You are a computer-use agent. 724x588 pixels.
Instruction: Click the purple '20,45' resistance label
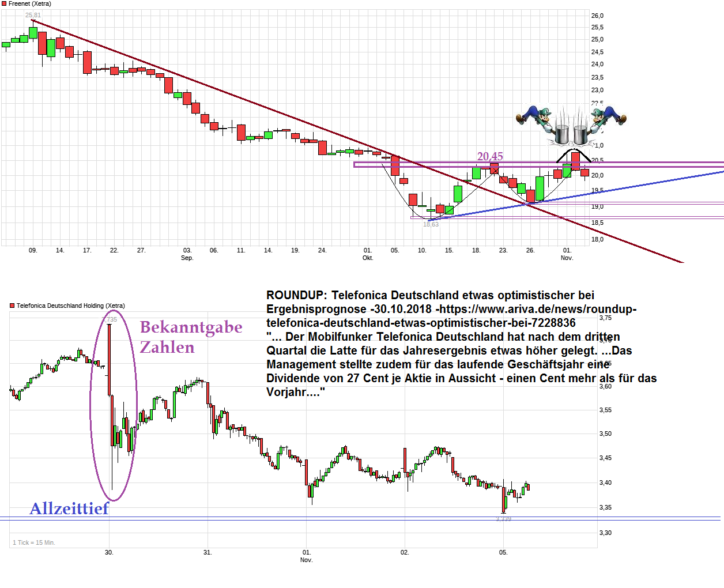coord(490,156)
